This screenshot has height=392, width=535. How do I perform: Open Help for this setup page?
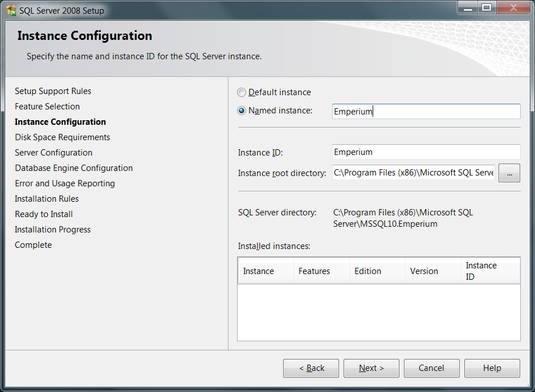click(492, 368)
